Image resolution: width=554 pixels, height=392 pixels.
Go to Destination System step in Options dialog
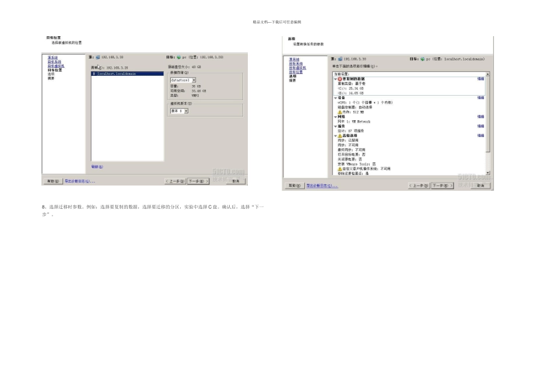[x=296, y=64]
